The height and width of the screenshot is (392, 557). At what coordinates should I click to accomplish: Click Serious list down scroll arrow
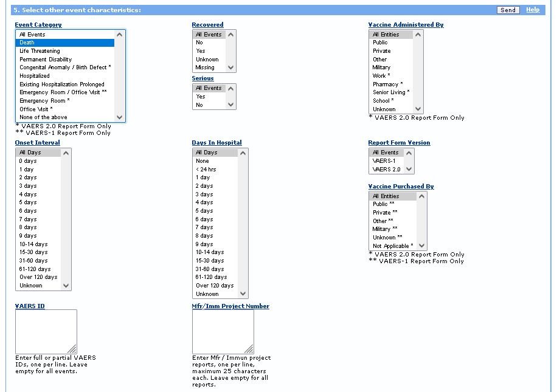coord(231,105)
